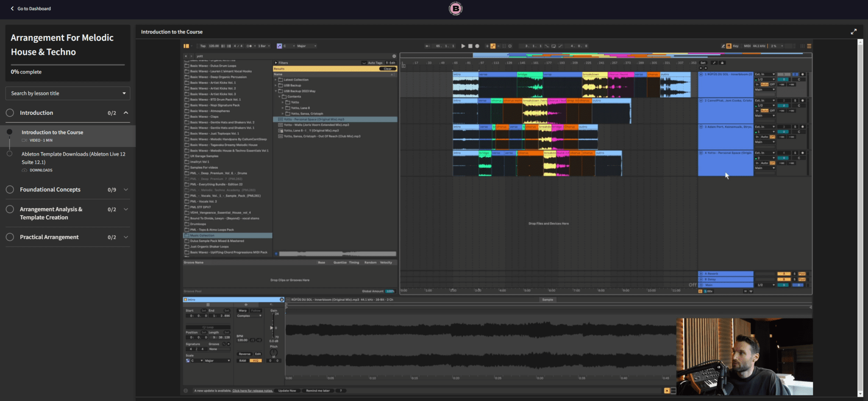Click Update Now in the Ableton status bar
Viewport: 868px width, 401px height.
pyautogui.click(x=287, y=390)
